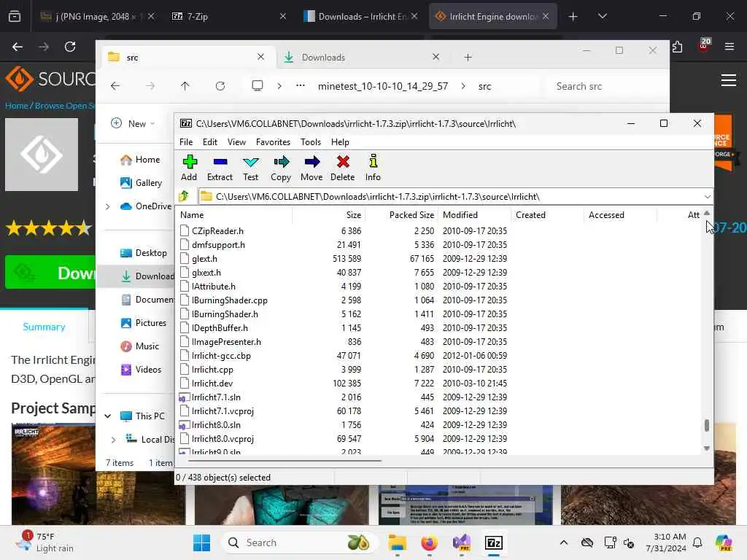Click the Test toolbar icon in 7-Zip
This screenshot has height=560, width=747.
pos(251,167)
